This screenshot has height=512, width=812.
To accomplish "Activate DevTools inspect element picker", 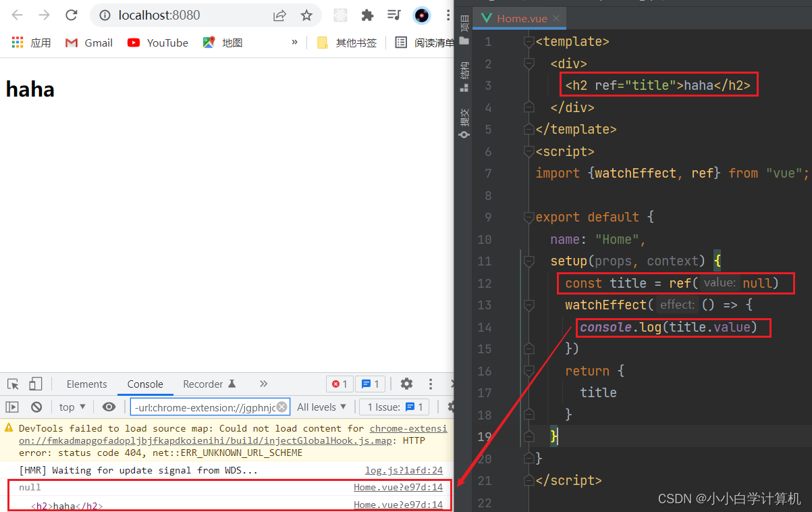I will (13, 384).
